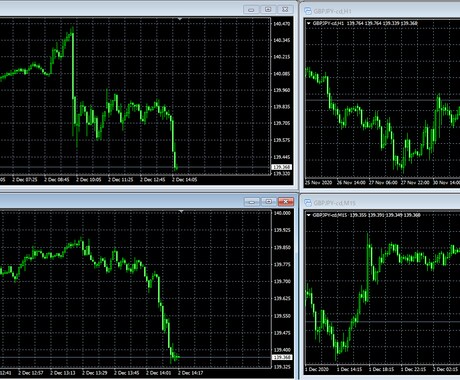Close the upper-left chart window
This screenshot has height=380, width=460.
click(285, 10)
